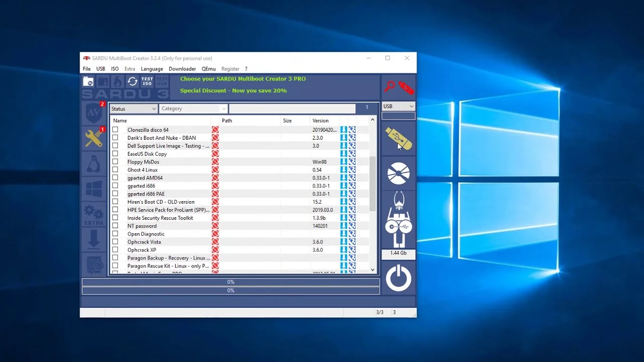Open the folder browse icon in toolbar

88,81
